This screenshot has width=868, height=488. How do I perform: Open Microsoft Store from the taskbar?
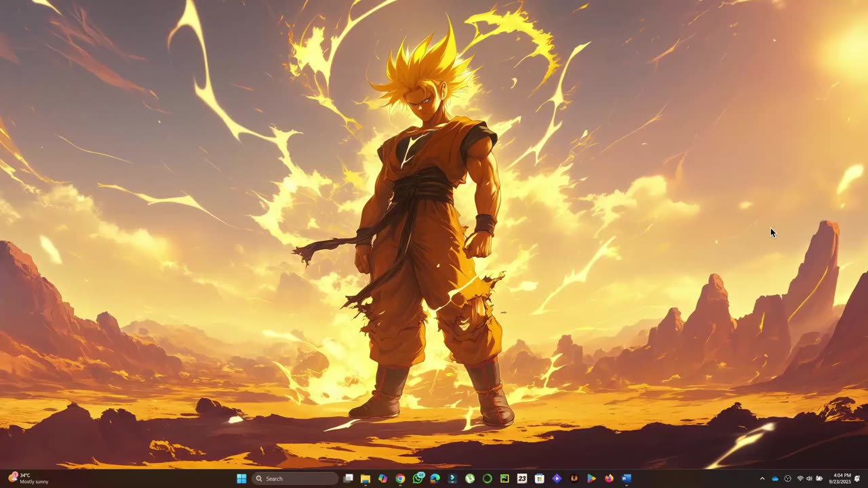tap(539, 479)
